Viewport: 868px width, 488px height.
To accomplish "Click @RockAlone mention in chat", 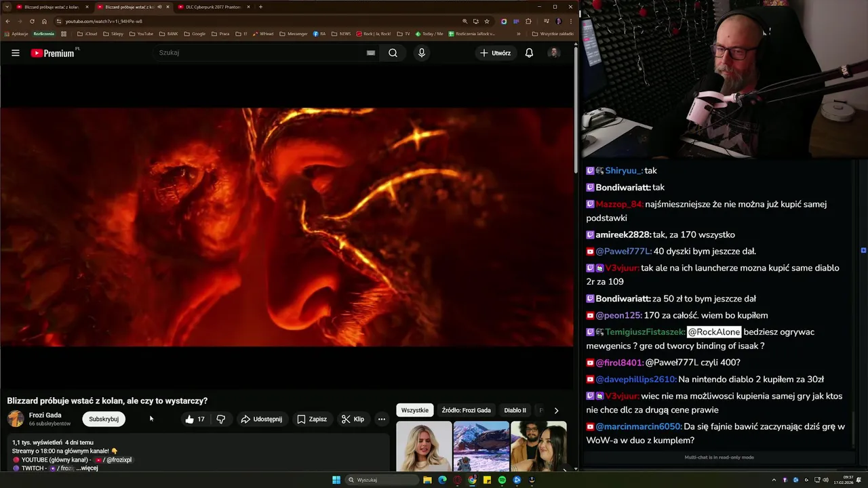I will pos(714,332).
